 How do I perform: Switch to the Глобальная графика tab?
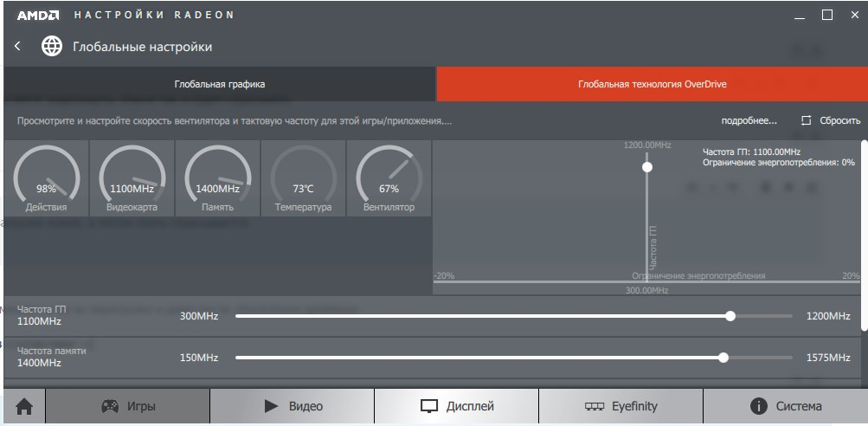(x=219, y=85)
